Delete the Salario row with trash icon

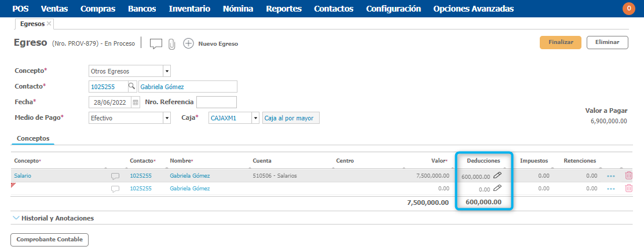coord(628,175)
